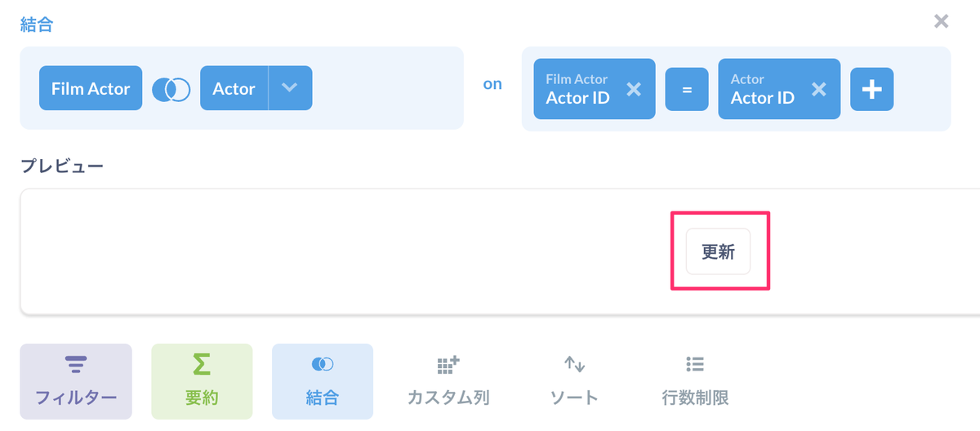Close the 結合 step with X icon
This screenshot has width=980, height=431.
(x=942, y=21)
